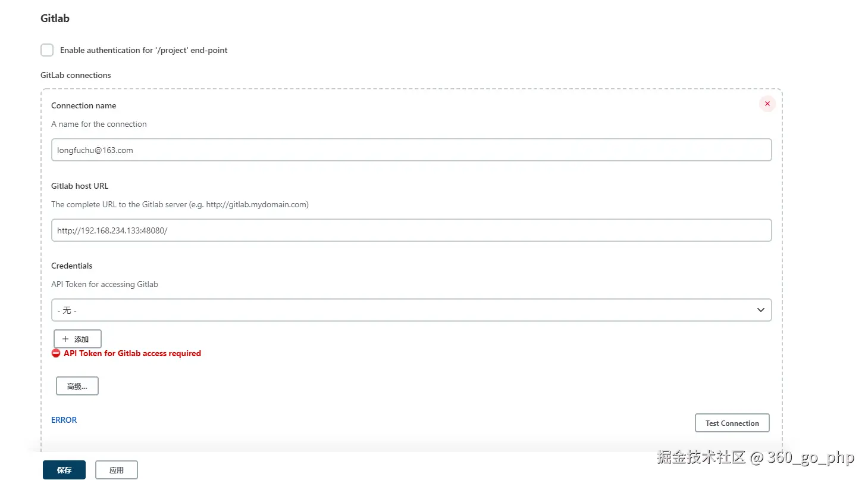Click the 'Gitlab host URL' label
The image size is (868, 480).
point(80,186)
